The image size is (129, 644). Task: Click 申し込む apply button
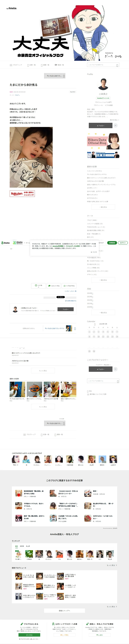[x=99, y=635]
